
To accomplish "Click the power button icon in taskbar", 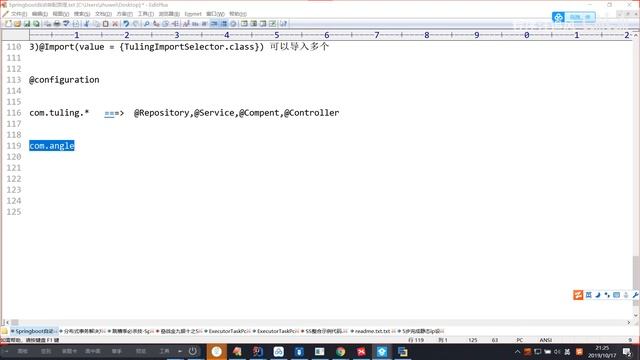I will tap(193, 351).
